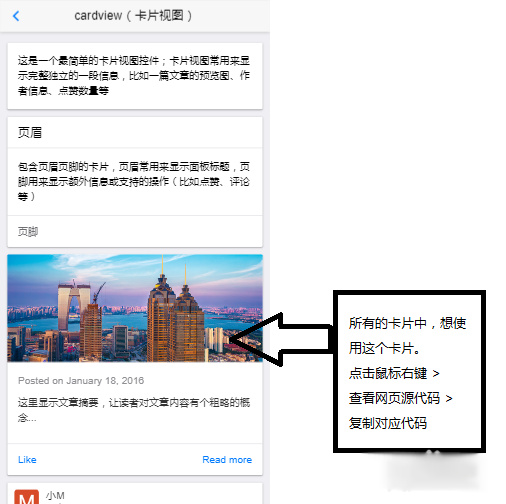Click the annotation line 所有的卡片中

pos(407,323)
